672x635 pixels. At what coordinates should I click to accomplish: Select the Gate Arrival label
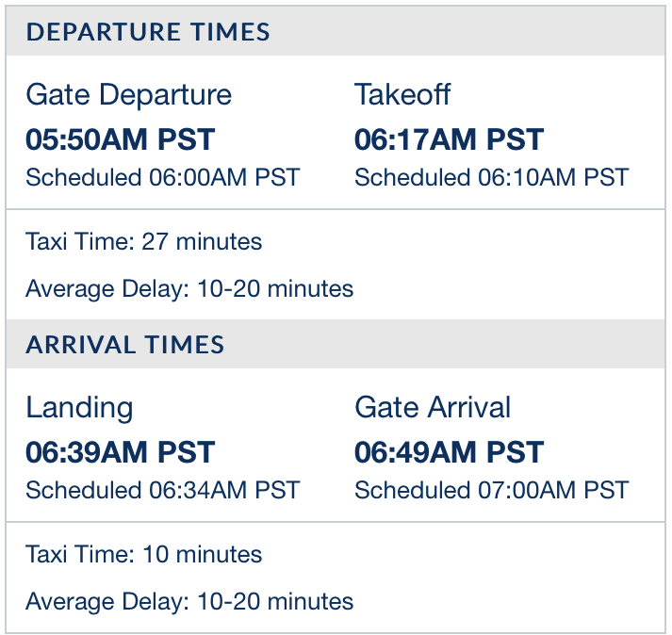pos(433,407)
